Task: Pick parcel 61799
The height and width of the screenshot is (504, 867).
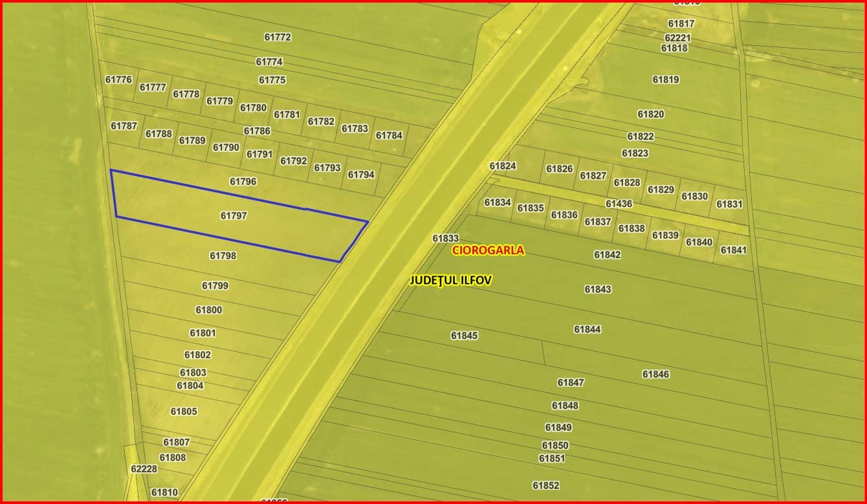Action: point(215,285)
